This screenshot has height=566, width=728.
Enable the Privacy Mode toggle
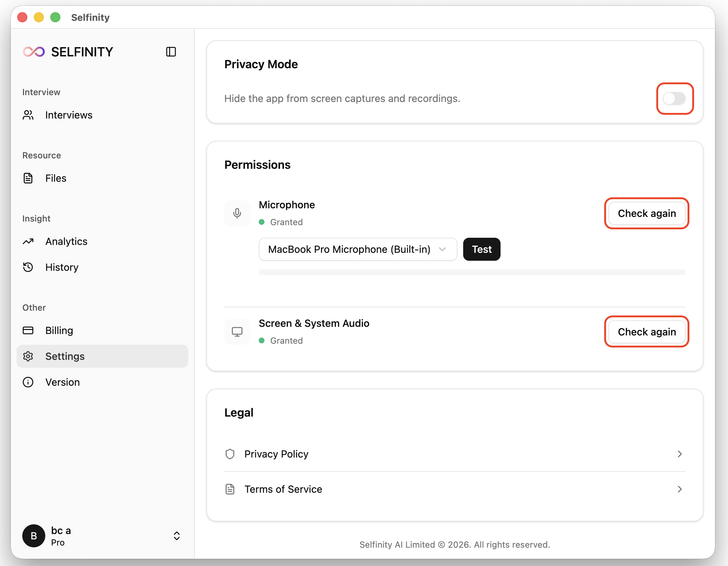coord(674,98)
